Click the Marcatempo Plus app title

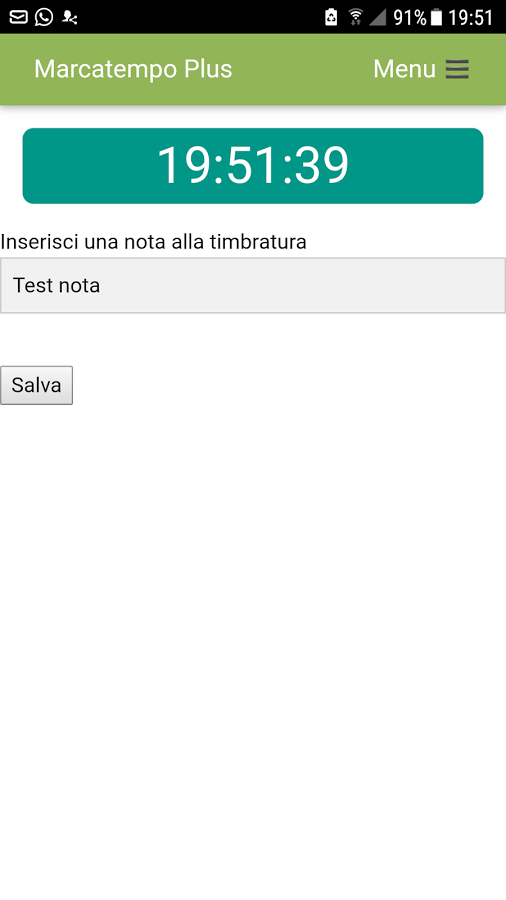pos(133,69)
